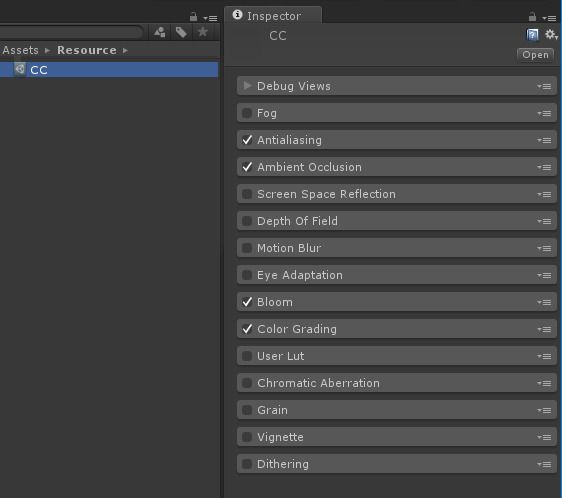The height and width of the screenshot is (498, 562).
Task: Click the favorites star icon
Action: 203,32
